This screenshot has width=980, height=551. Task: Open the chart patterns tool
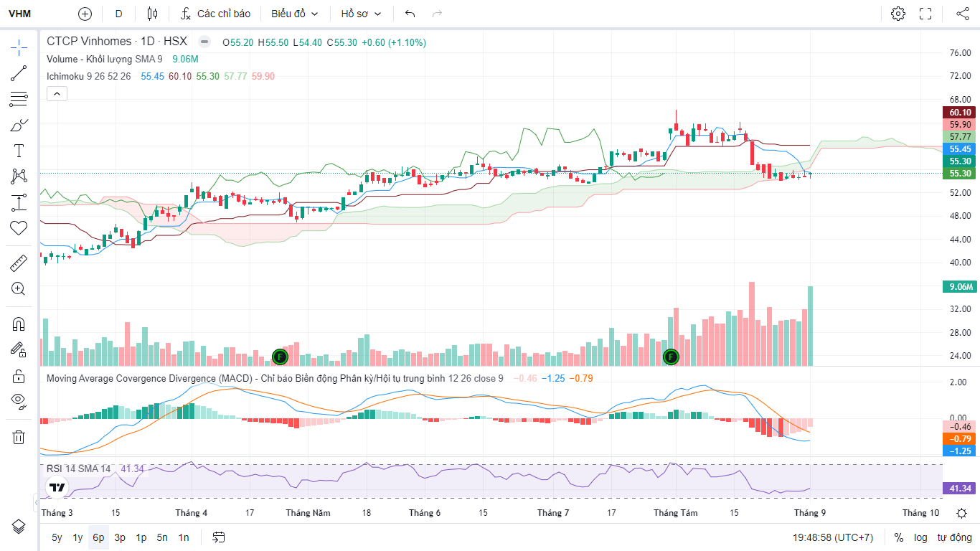pyautogui.click(x=19, y=176)
